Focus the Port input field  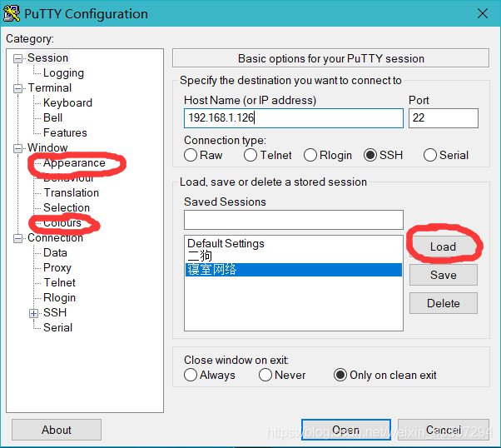point(444,118)
